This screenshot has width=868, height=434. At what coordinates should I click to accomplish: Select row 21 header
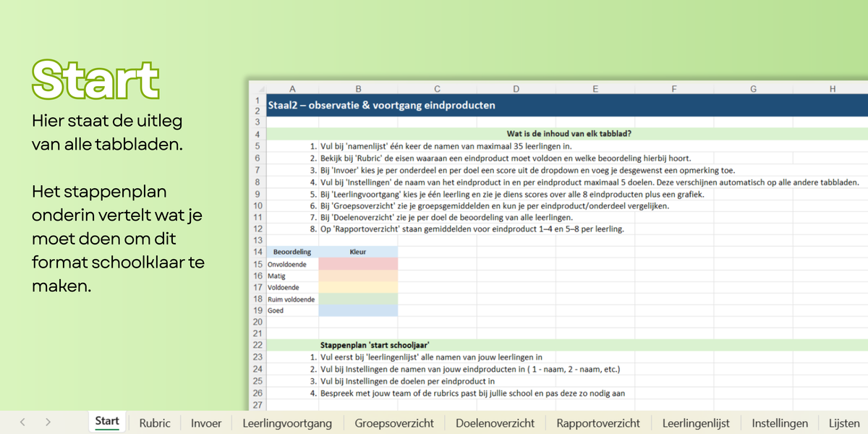click(257, 333)
